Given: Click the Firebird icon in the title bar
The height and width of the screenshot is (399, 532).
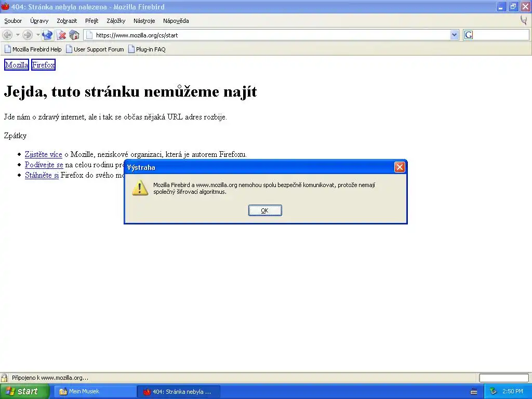Looking at the screenshot, I should coord(5,6).
